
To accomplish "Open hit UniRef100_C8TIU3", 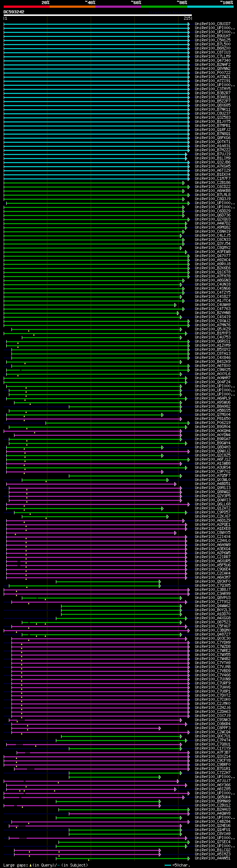I will tap(213, 53).
